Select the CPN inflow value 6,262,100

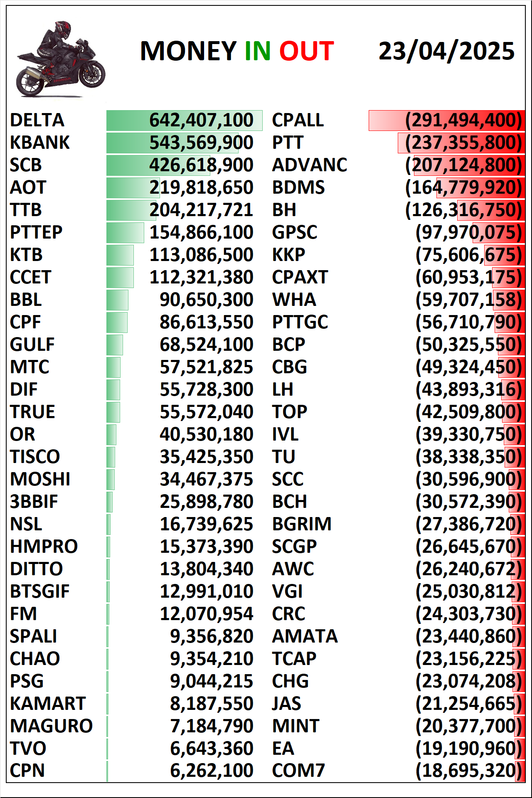click(212, 771)
